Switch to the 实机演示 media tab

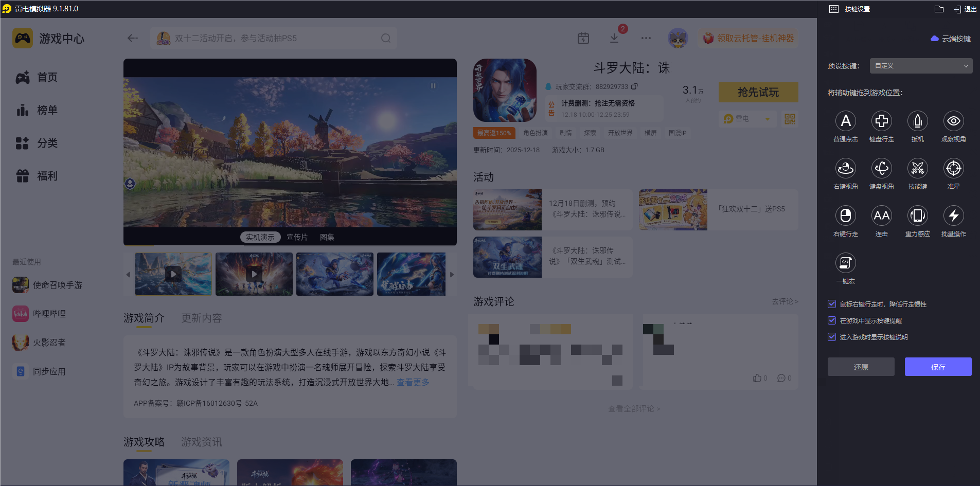coord(260,237)
